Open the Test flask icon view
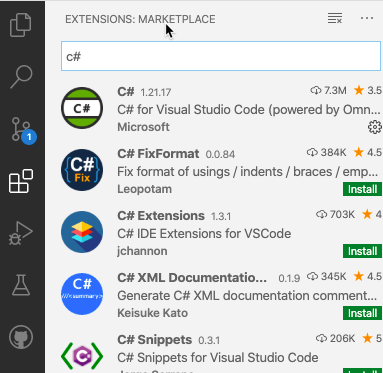Viewport: 383px width, 373px height. 21,285
